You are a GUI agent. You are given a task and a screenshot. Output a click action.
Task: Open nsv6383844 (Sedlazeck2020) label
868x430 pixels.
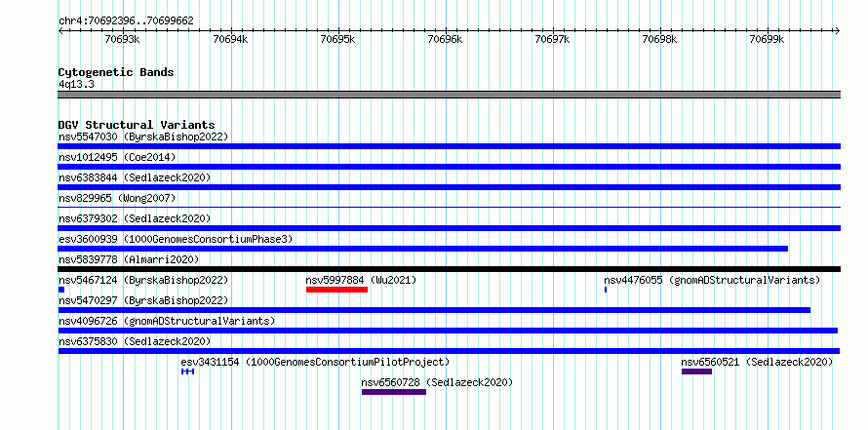click(135, 177)
